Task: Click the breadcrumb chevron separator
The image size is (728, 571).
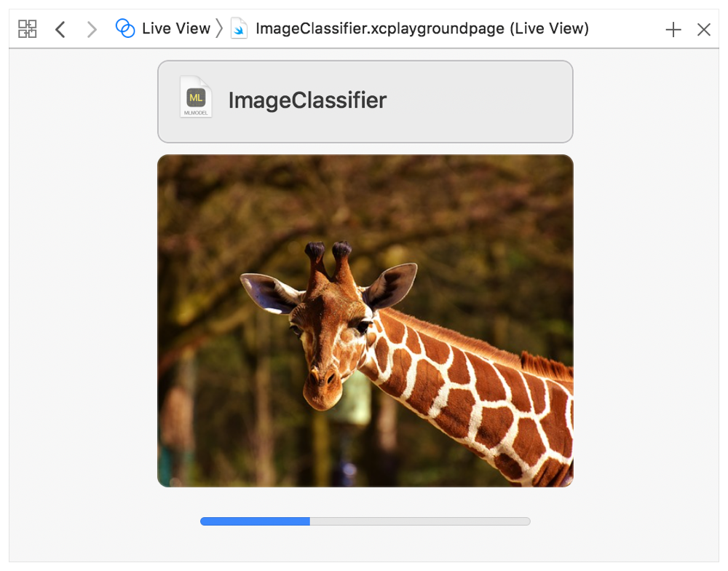Action: [x=218, y=28]
